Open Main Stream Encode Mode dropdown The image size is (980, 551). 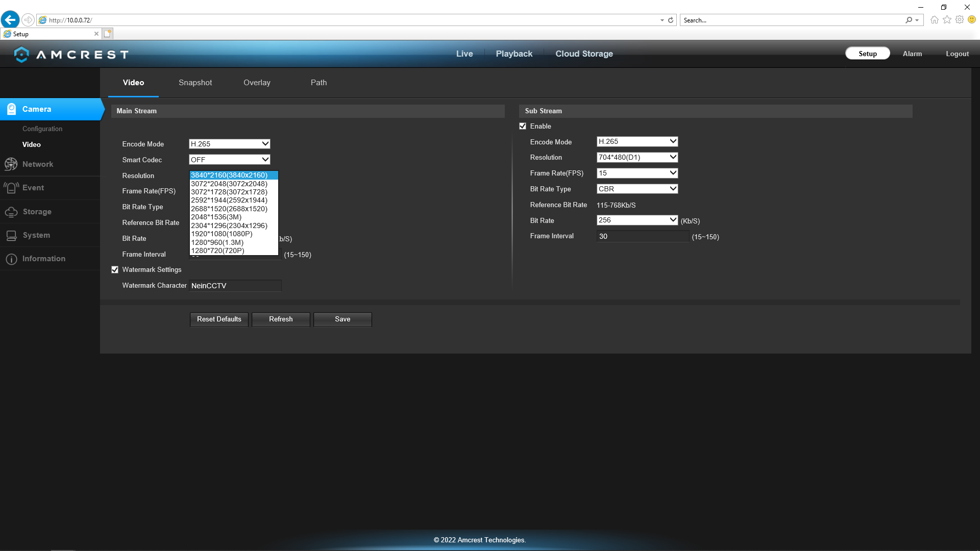pos(230,144)
